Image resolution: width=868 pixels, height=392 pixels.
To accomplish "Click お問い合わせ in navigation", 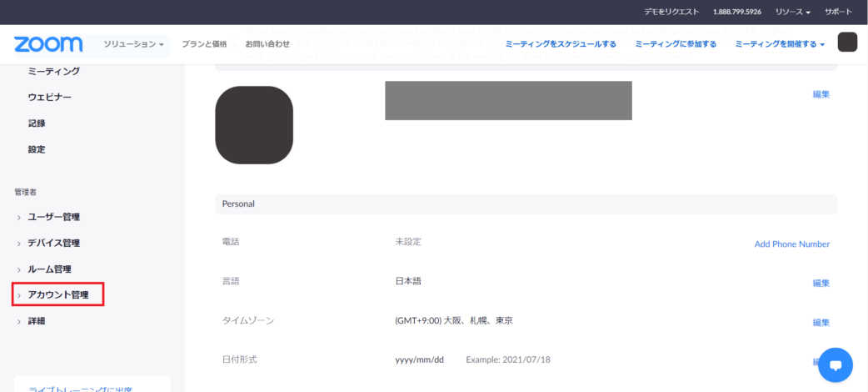I will [x=267, y=43].
